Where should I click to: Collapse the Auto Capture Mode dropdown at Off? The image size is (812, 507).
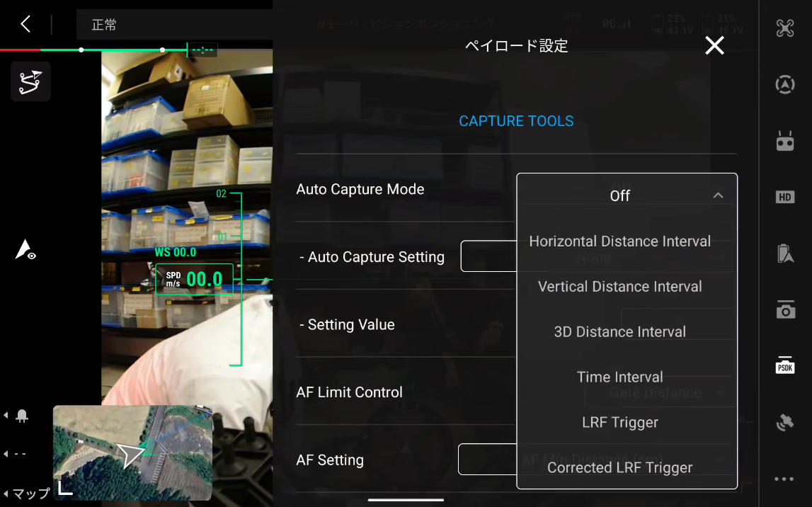coord(627,195)
